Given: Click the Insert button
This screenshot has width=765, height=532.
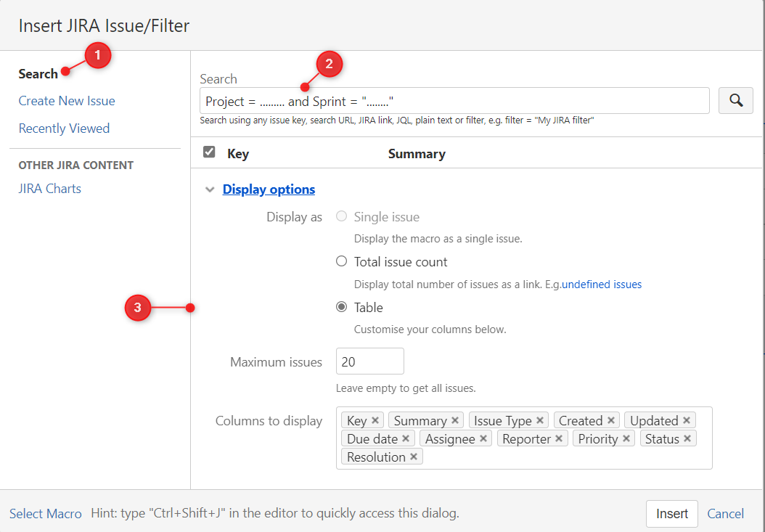Looking at the screenshot, I should coord(672,513).
